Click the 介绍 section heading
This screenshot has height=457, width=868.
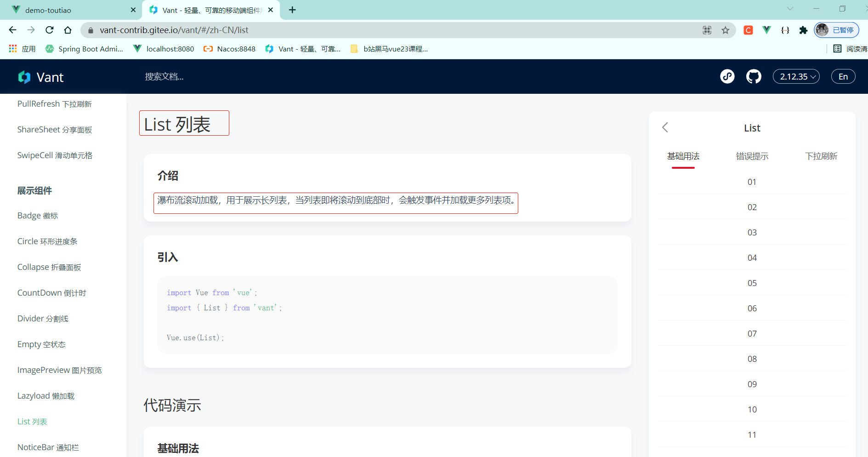tap(168, 176)
